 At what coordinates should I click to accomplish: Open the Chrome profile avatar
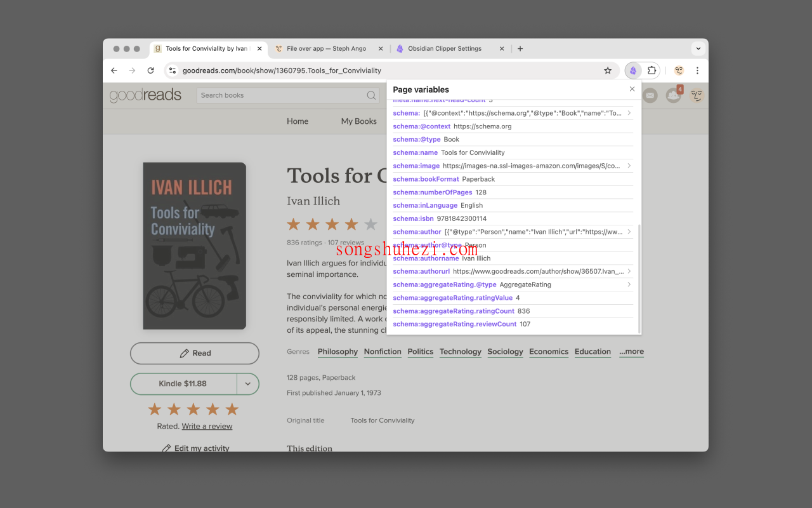[679, 70]
